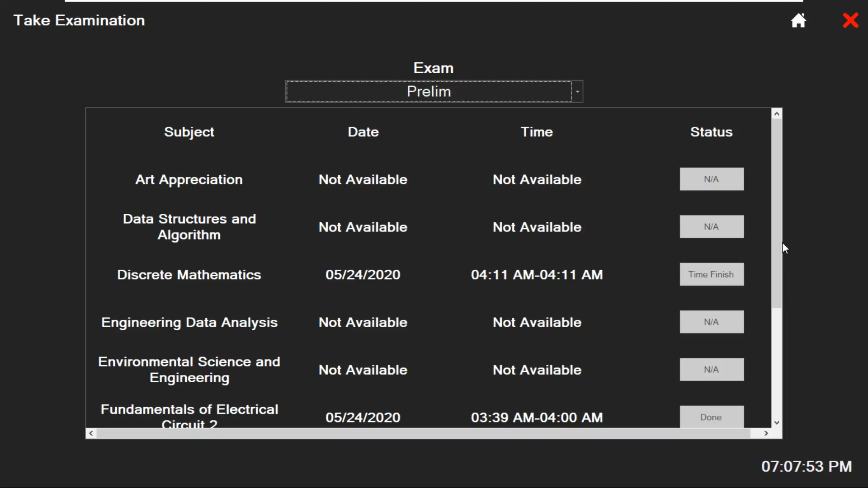
Task: Click the vertical scrollbar up arrow
Action: (777, 113)
